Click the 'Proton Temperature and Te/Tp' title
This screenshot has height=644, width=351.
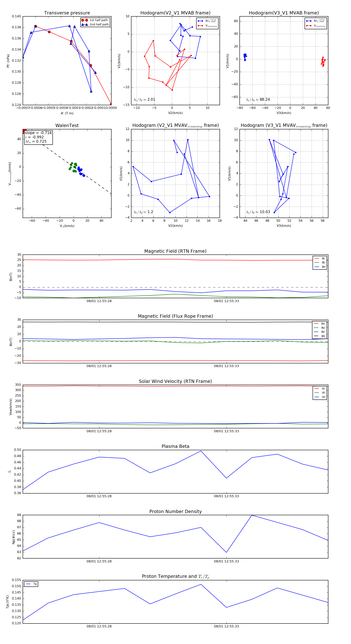pos(175,576)
